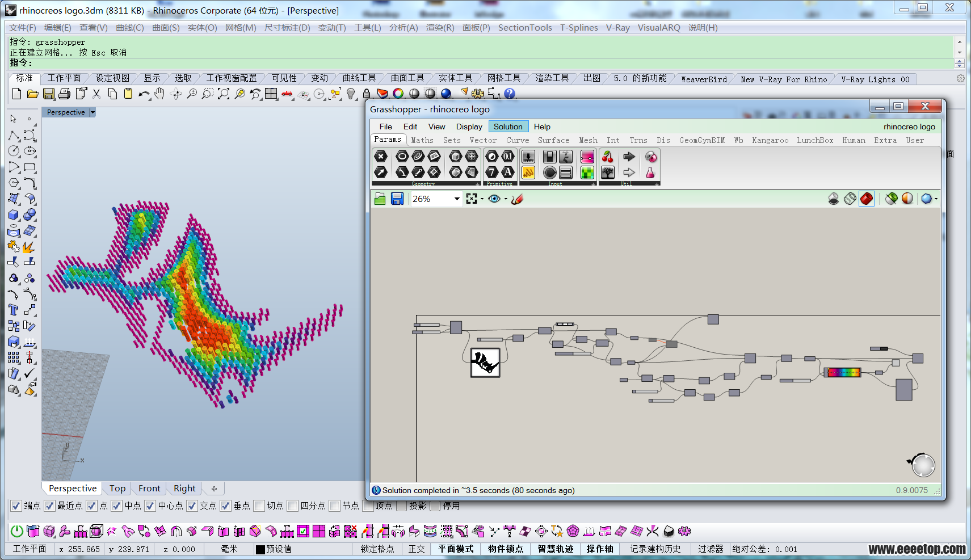Click the gradient component icon in Input panel
Viewport: 971px width, 560px height.
587,157
